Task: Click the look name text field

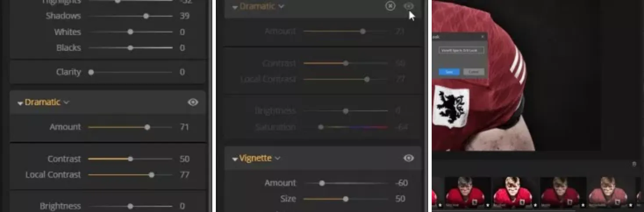Action: pyautogui.click(x=461, y=50)
